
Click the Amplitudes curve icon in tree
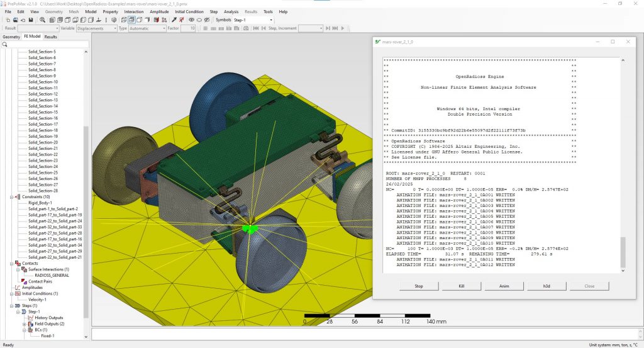click(x=18, y=288)
